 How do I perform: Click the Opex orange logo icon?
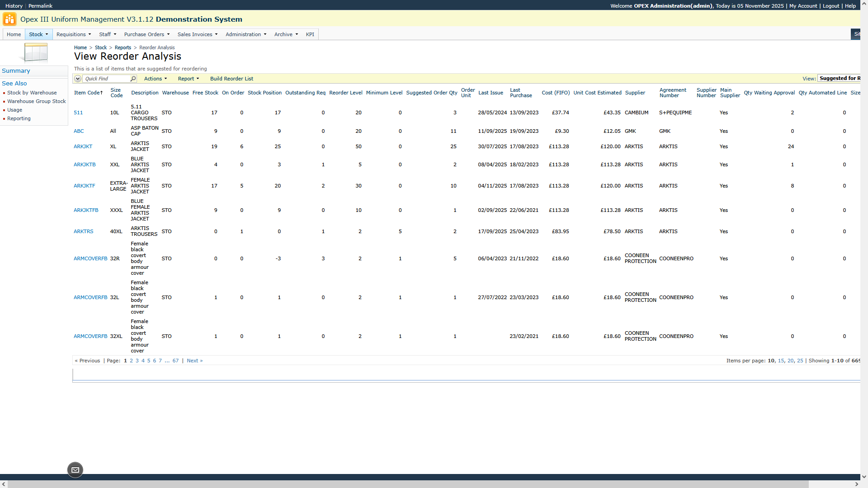(9, 19)
